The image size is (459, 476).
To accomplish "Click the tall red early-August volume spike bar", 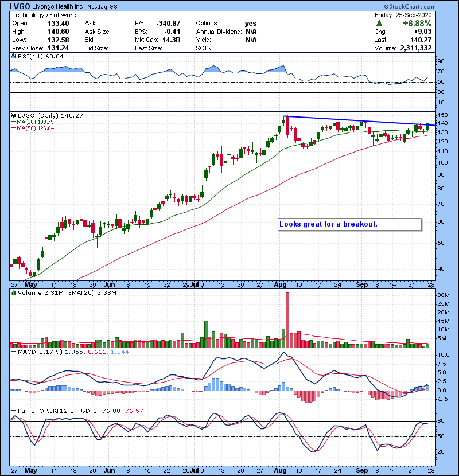I will point(287,320).
